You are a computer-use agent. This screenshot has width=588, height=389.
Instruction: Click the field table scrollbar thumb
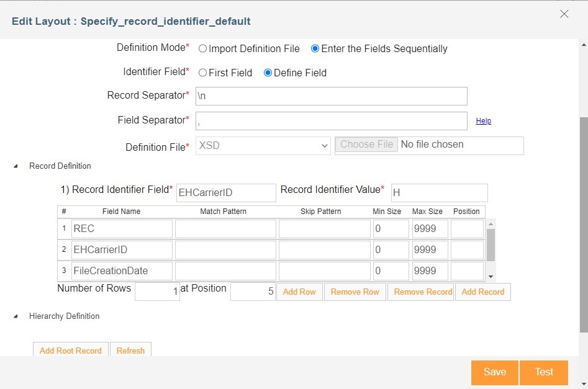491,244
